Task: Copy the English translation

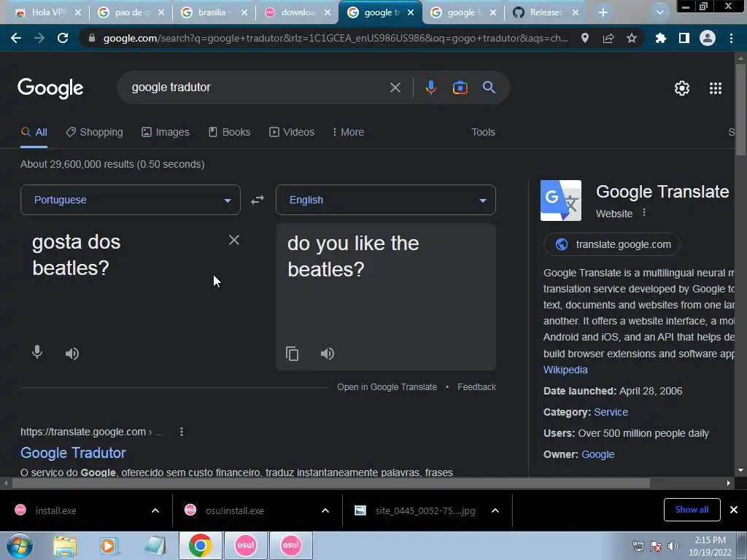Action: pos(292,354)
